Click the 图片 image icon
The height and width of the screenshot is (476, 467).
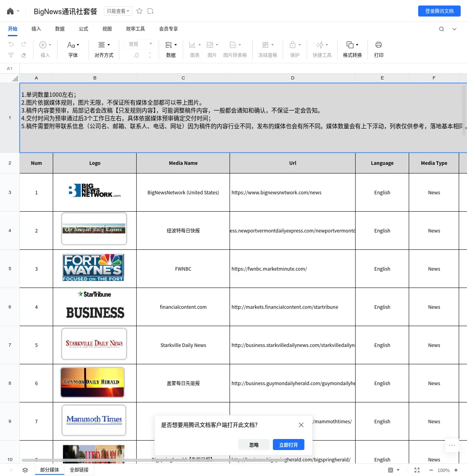coord(210,45)
